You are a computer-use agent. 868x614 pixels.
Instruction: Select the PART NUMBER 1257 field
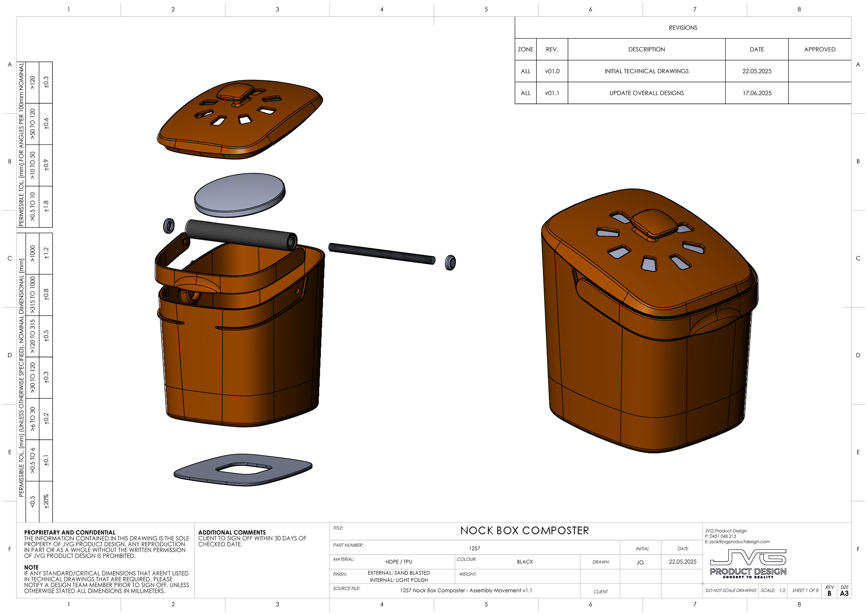point(476,548)
